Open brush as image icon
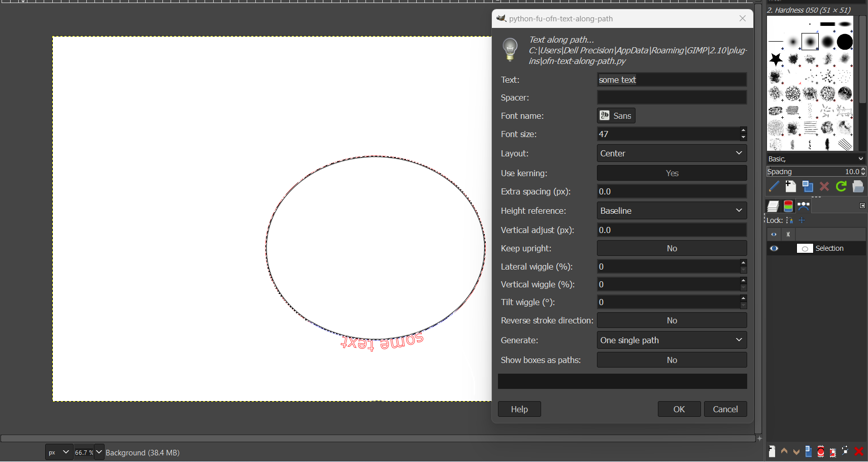Screen dimensions: 868x462 858,187
